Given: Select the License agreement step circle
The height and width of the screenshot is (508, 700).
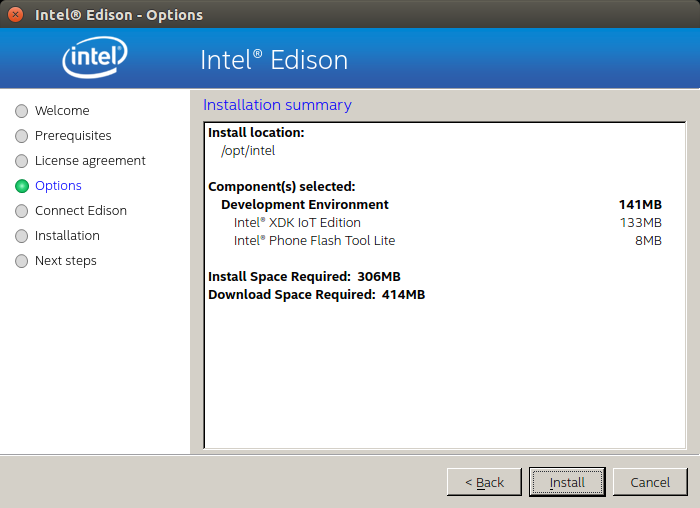Looking at the screenshot, I should (x=21, y=161).
